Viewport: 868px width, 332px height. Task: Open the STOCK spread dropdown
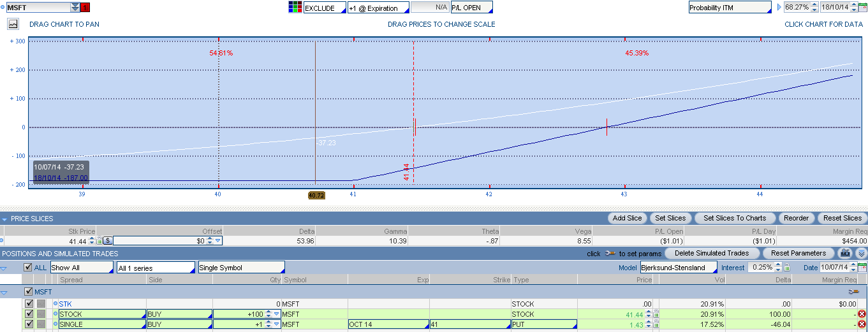click(102, 314)
